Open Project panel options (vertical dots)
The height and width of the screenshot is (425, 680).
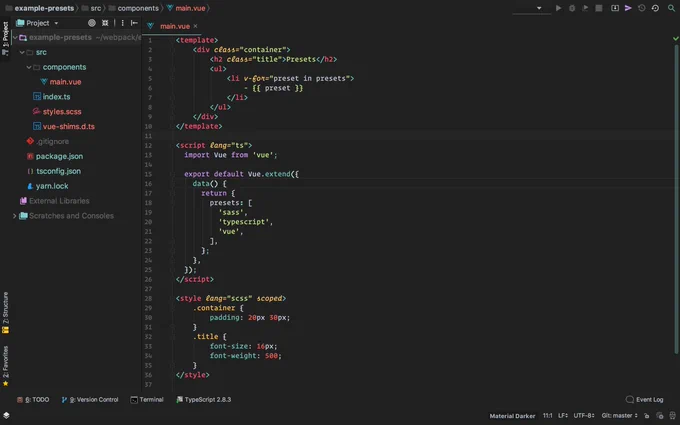point(122,23)
